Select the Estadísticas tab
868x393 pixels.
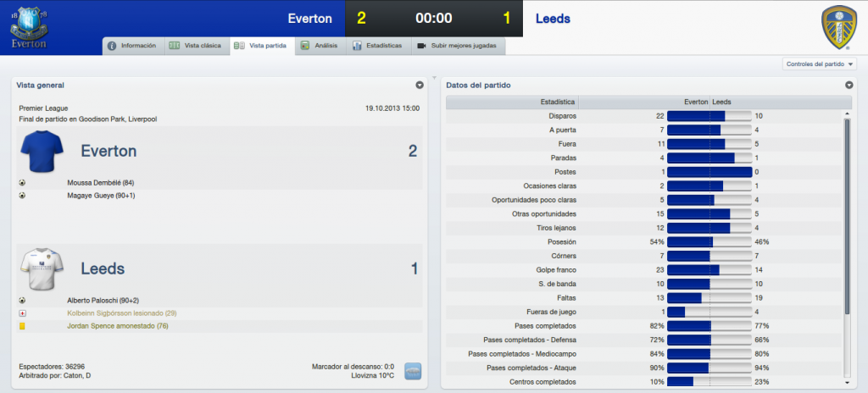[x=379, y=46]
